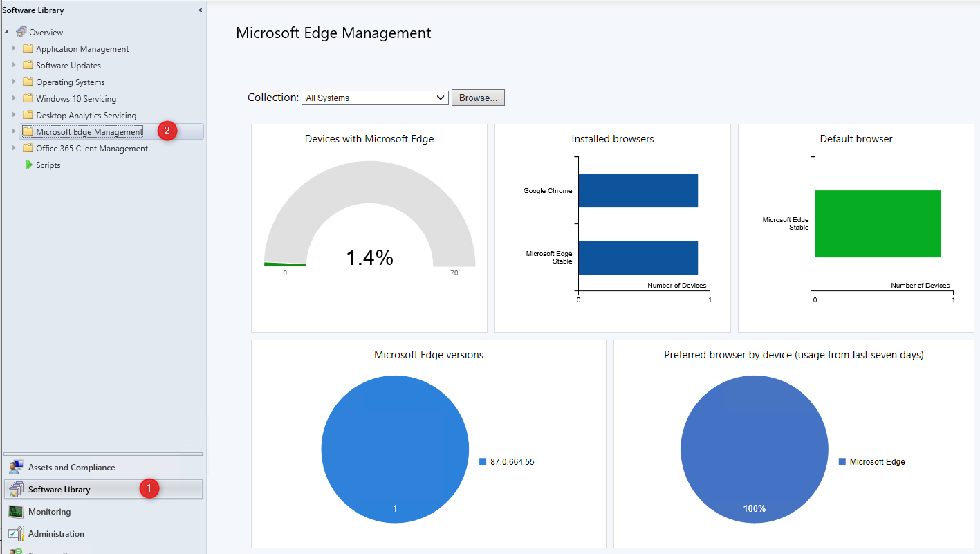Viewport: 980px width, 554px height.
Task: Open the Assets and Compliance workspace
Action: (104, 467)
